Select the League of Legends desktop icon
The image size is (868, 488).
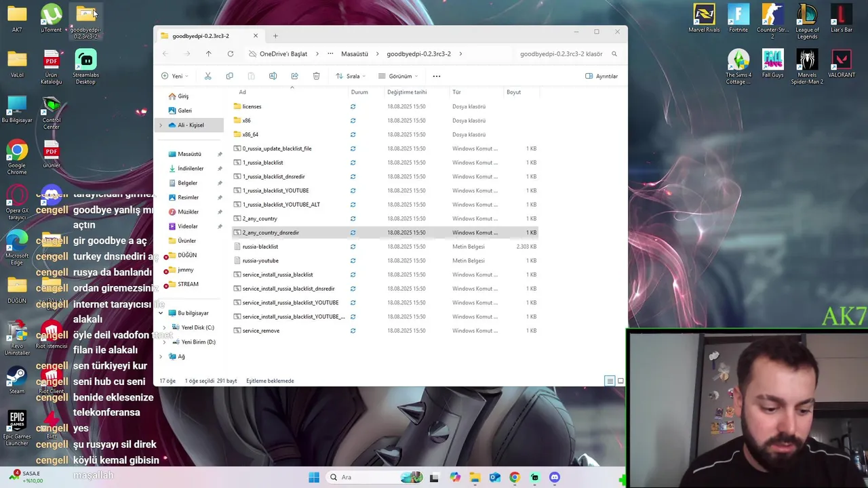(807, 22)
